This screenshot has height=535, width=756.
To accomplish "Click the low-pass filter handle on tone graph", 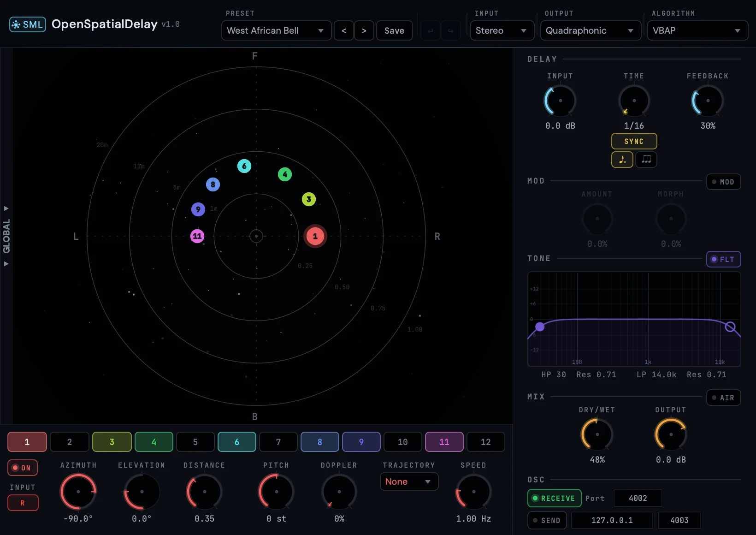I will pyautogui.click(x=730, y=327).
